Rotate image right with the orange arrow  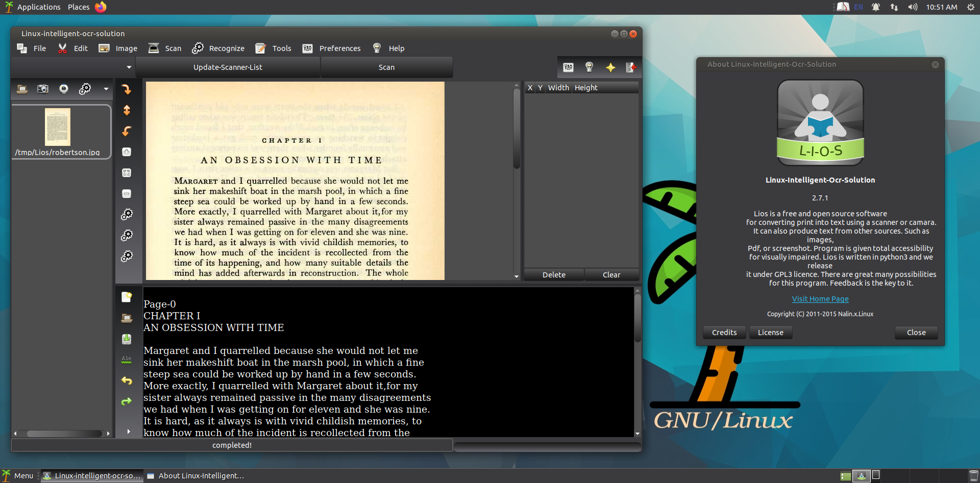click(127, 89)
